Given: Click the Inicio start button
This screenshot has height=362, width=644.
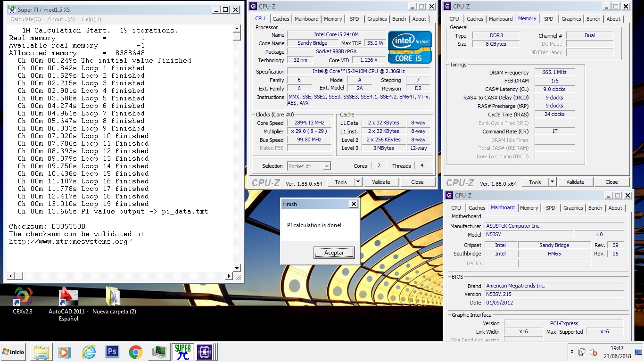Looking at the screenshot, I should pyautogui.click(x=13, y=352).
